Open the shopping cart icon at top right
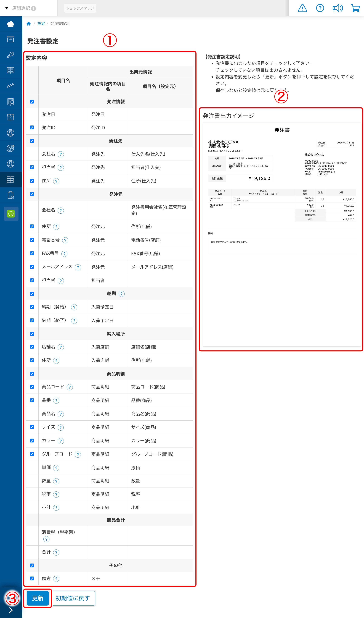Screen dimensions: 364x618 pos(355,8)
